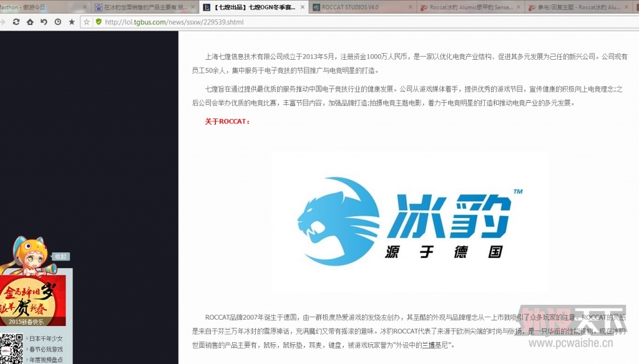Open the 参与/回复主题 Roccat tab
The image size is (639, 364).
(x=579, y=7)
